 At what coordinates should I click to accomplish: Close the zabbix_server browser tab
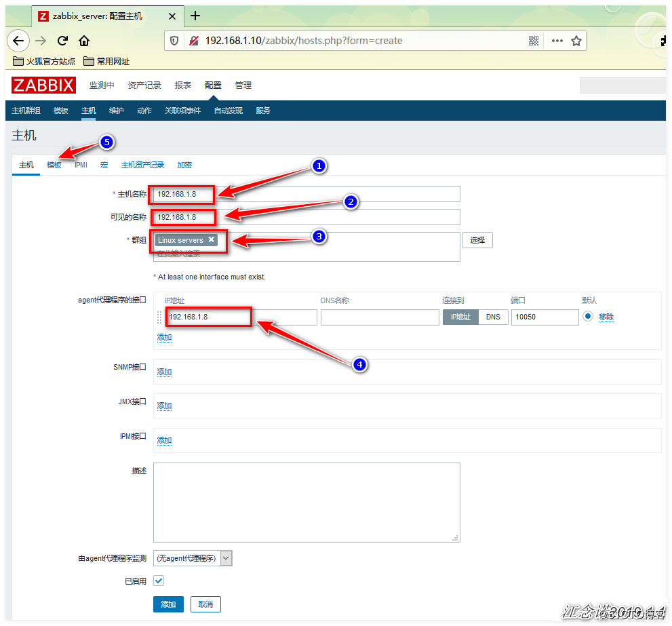(x=172, y=16)
